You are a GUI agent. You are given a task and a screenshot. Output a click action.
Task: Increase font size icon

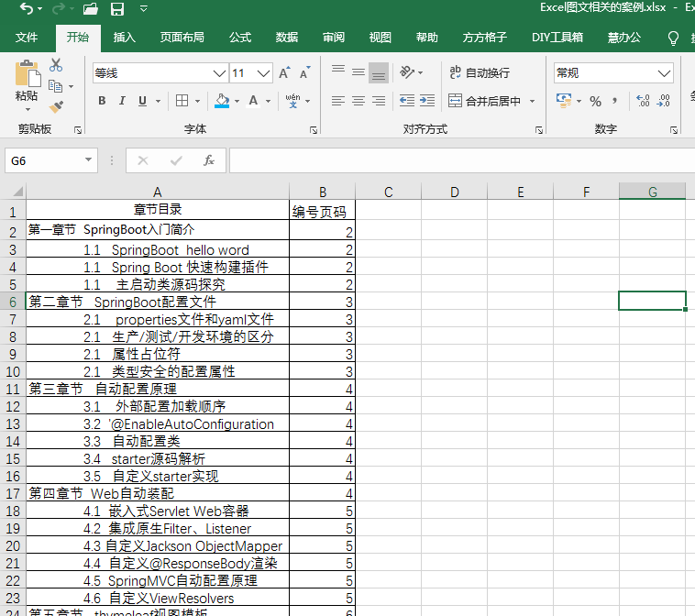pyautogui.click(x=284, y=72)
